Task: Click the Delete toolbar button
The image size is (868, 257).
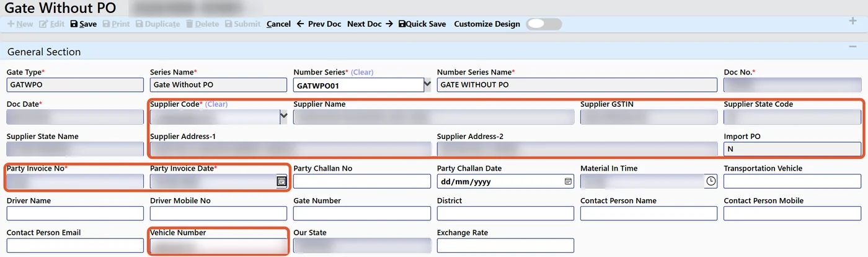Action: (x=202, y=24)
